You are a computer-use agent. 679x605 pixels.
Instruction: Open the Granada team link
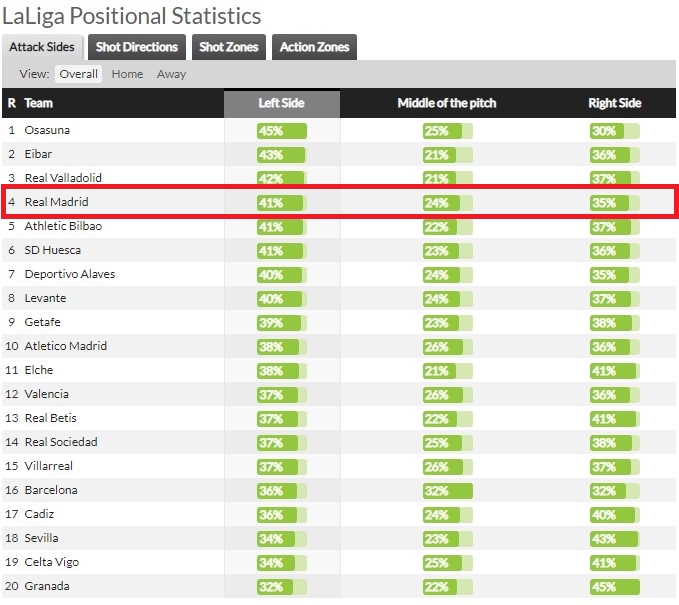47,586
